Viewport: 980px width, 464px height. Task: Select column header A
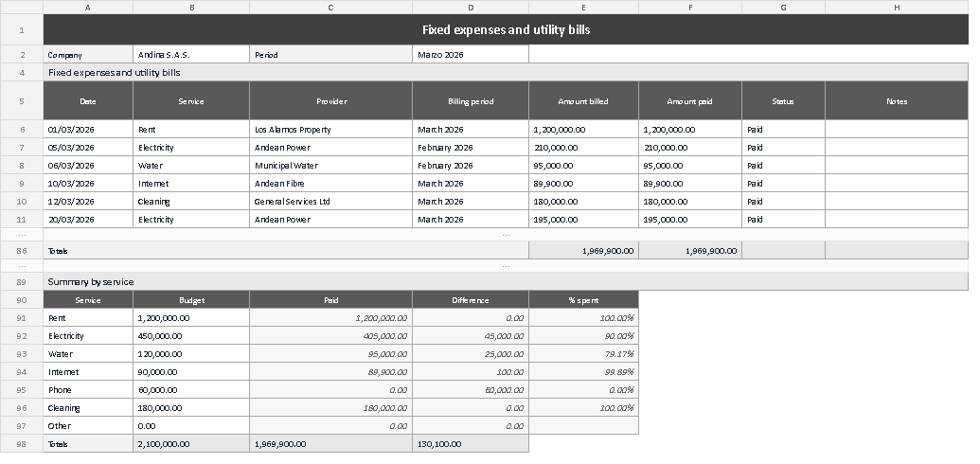pos(88,8)
